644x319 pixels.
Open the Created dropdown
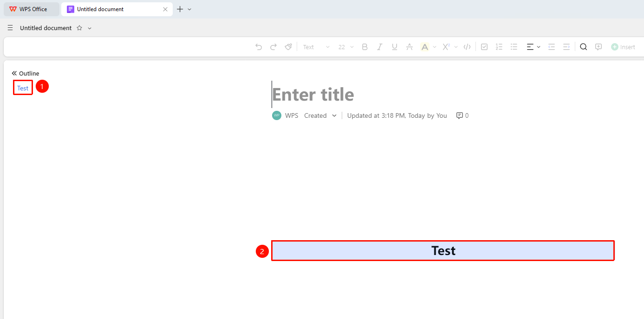coord(320,115)
